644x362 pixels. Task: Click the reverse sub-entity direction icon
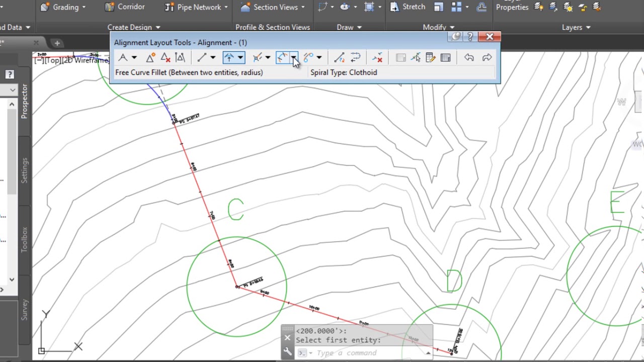point(355,58)
